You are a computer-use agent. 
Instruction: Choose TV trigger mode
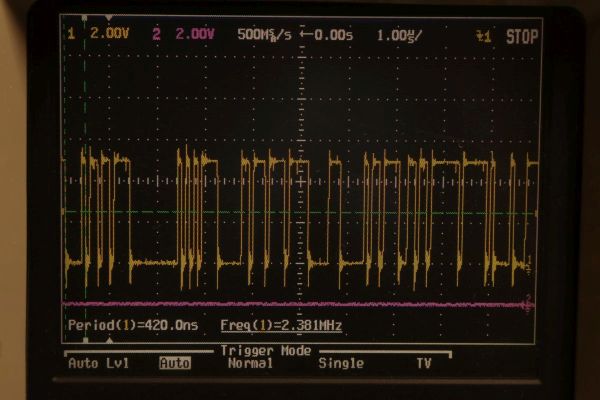tap(424, 363)
